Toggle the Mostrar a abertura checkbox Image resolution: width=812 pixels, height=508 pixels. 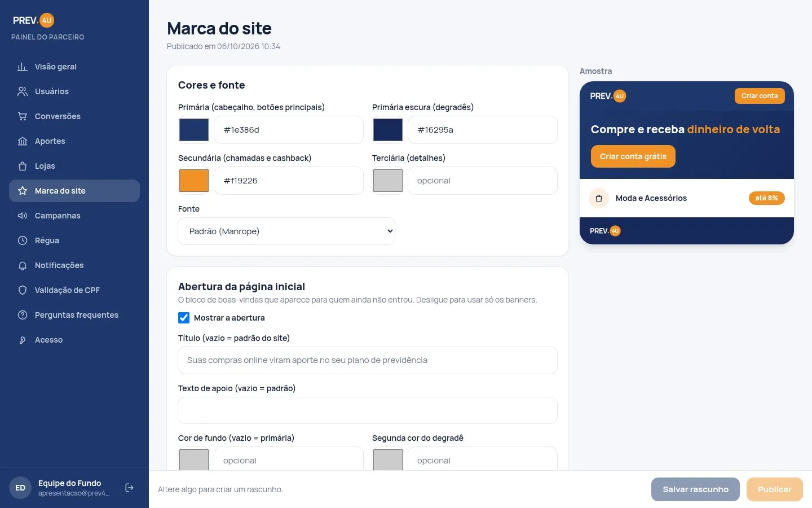tap(184, 318)
